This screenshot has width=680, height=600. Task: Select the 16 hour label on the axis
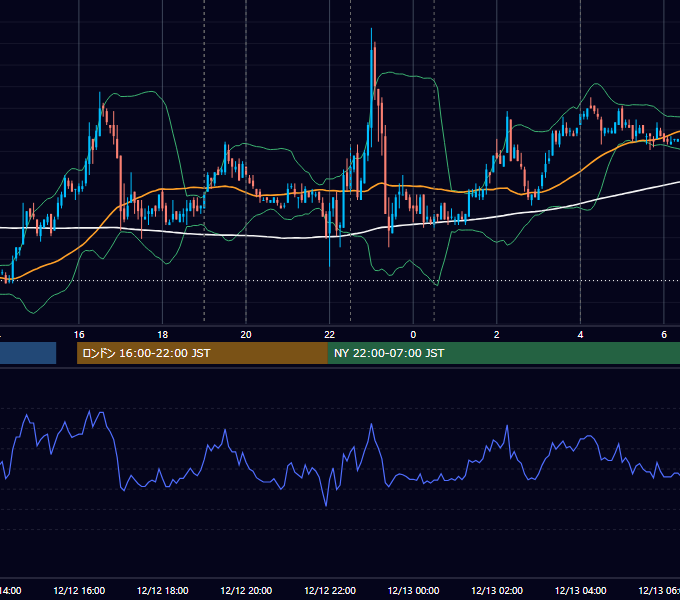[x=79, y=335]
